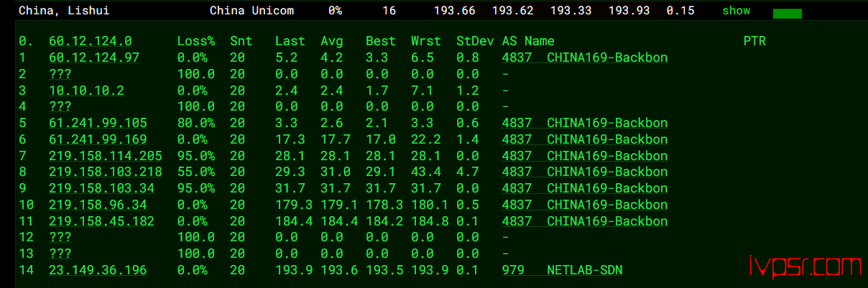Click the 'Last' column header

290,41
